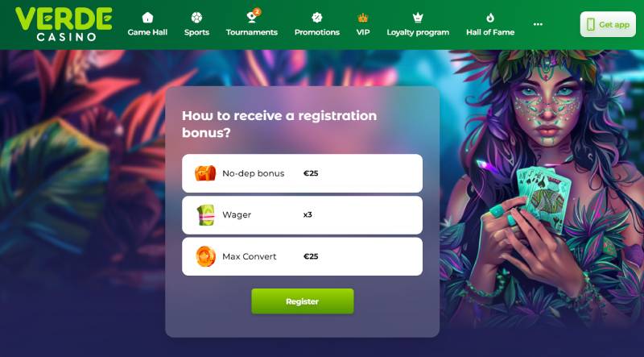Click the phone icon in Get app
Image resolution: width=644 pixels, height=357 pixels.
(x=591, y=24)
